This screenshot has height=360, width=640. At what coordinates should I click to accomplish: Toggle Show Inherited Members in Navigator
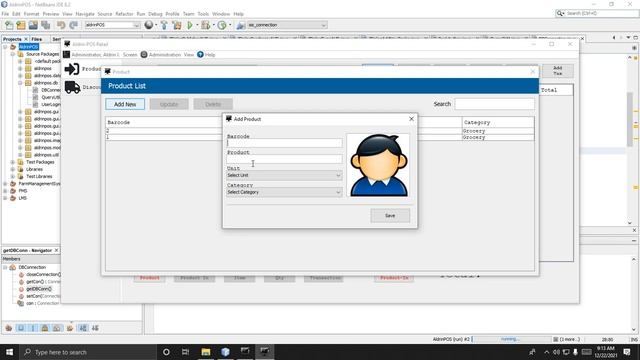(x=9, y=328)
